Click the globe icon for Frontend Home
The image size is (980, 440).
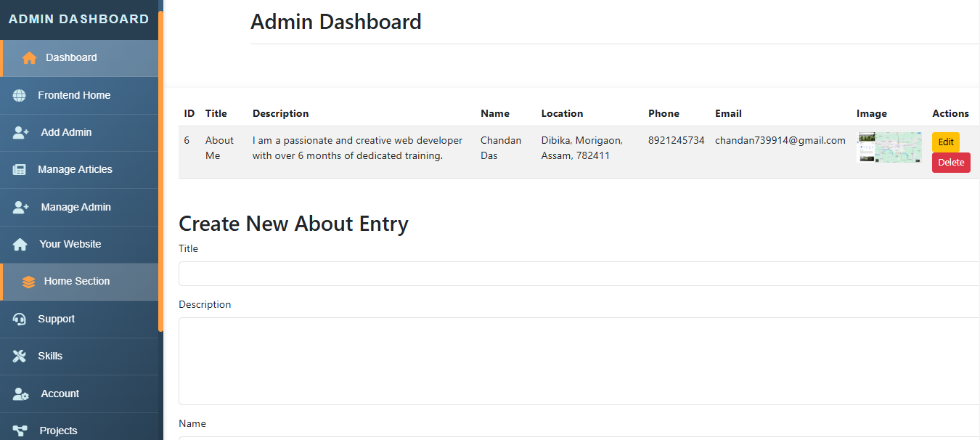point(20,95)
